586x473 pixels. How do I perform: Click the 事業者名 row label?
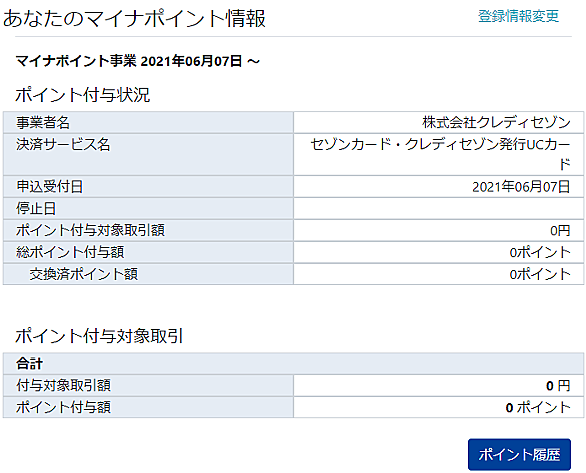coord(43,123)
